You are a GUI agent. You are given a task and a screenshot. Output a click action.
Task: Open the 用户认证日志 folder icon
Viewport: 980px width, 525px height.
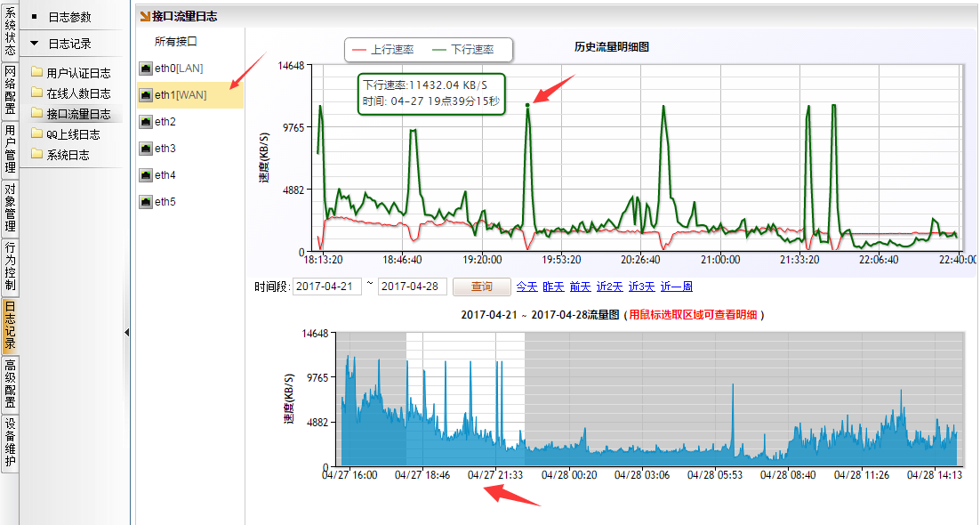pyautogui.click(x=36, y=73)
